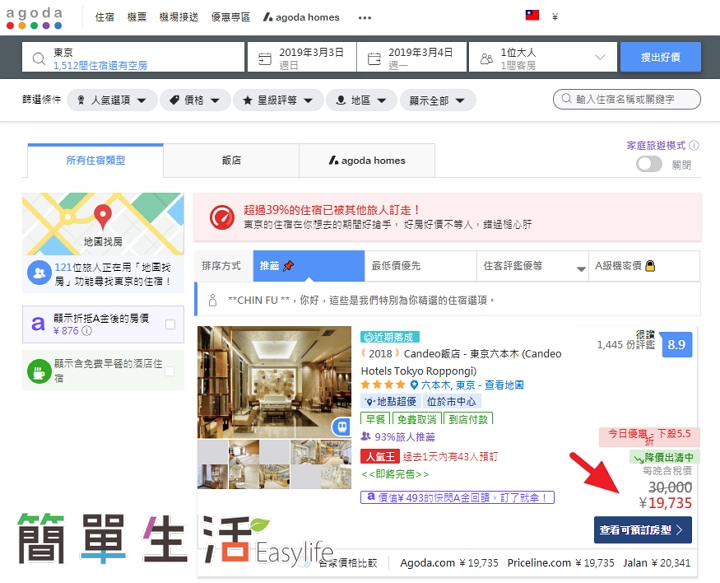Click the blue travelers icon by 121位旅人
Screen dimensions: 720x583
click(x=39, y=273)
